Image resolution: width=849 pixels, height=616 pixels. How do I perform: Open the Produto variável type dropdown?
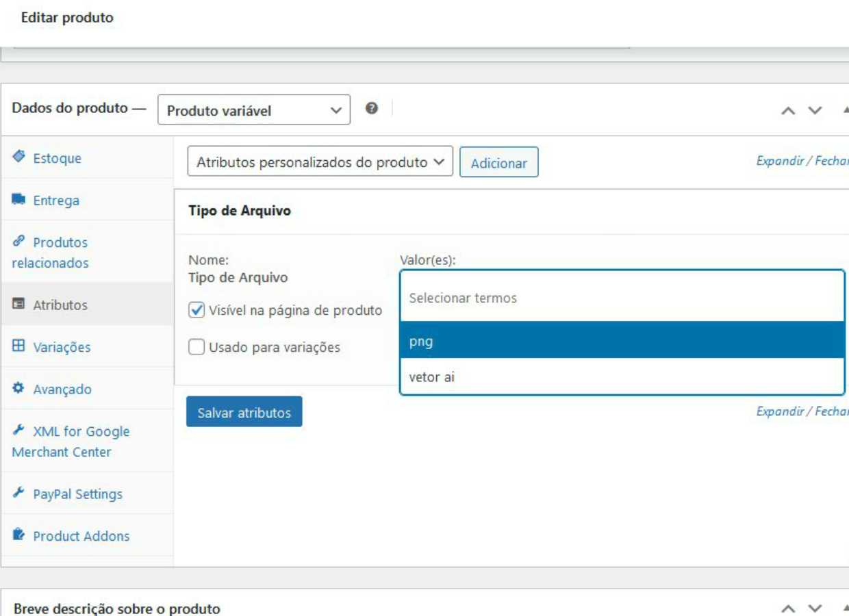coord(253,110)
